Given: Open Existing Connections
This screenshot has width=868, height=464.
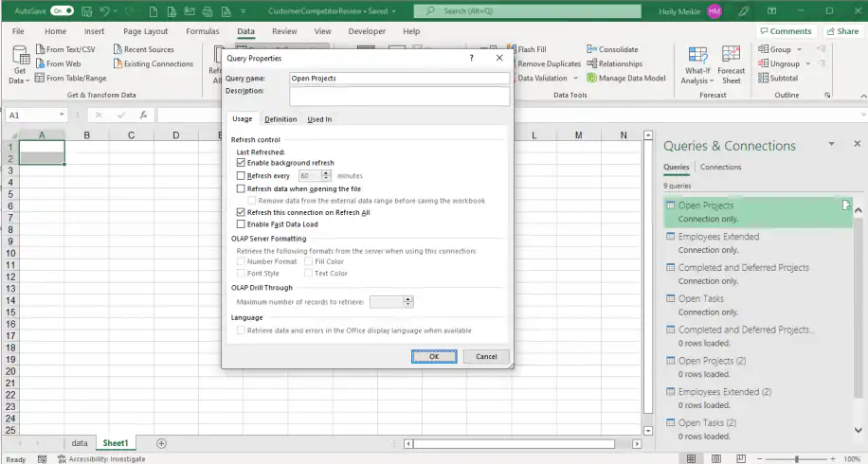Looking at the screenshot, I should click(154, 63).
